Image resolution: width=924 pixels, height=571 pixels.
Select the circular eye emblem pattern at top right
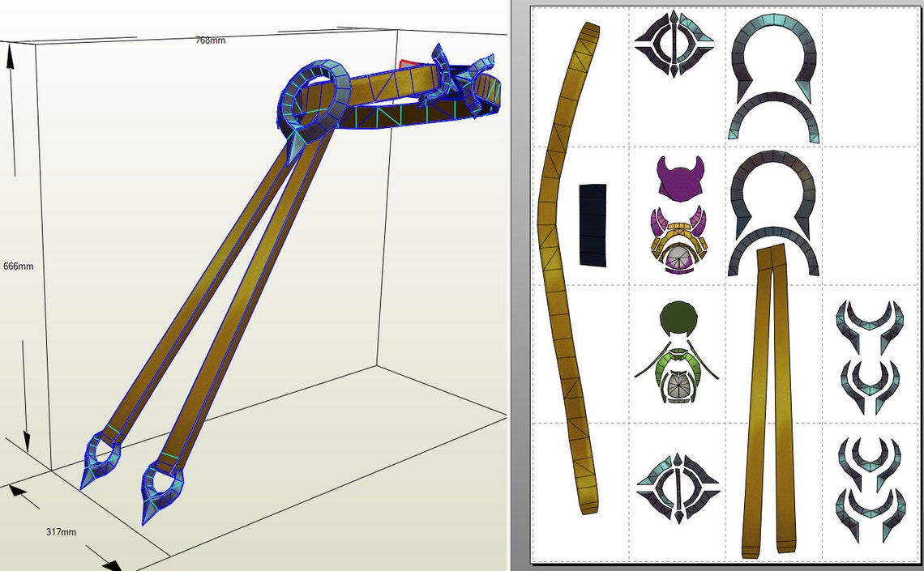(x=674, y=45)
